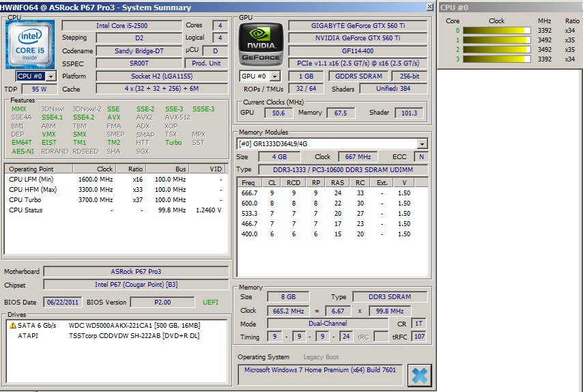Select the 533.3 frequency timing row
583x392 pixels.
click(x=332, y=214)
